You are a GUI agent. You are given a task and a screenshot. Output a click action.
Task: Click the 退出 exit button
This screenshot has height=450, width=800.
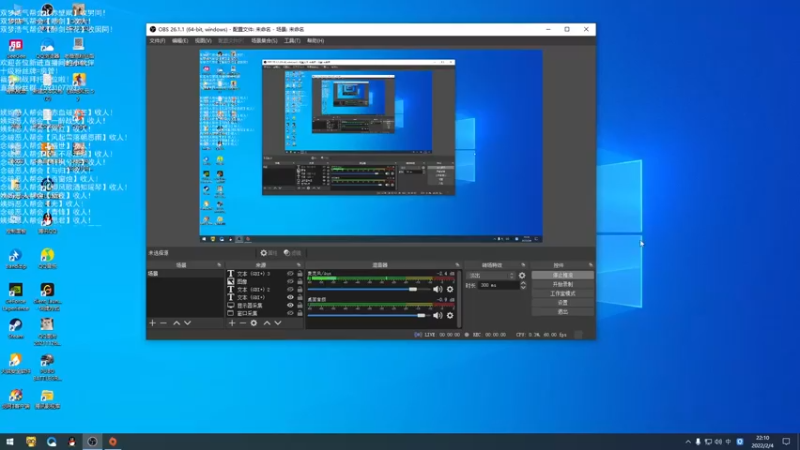[x=563, y=312]
